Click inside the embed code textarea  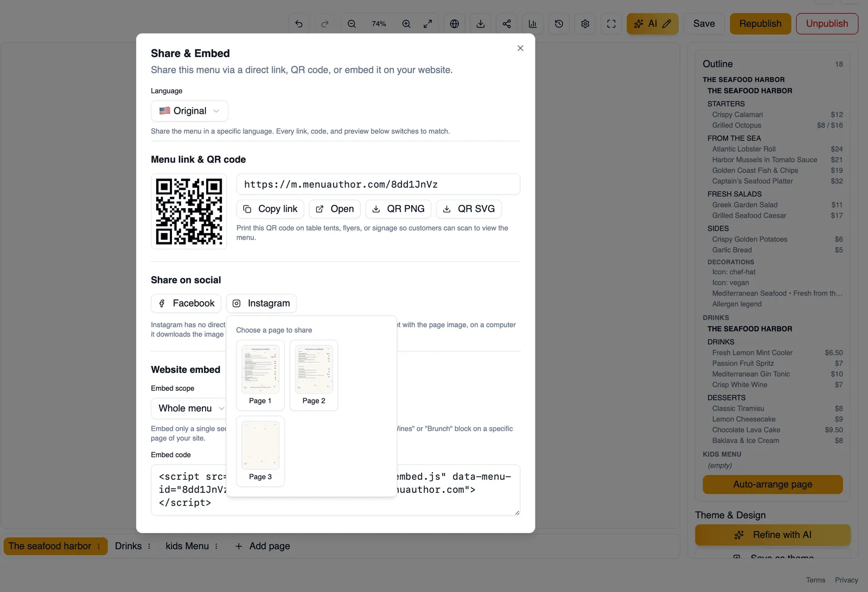335,490
